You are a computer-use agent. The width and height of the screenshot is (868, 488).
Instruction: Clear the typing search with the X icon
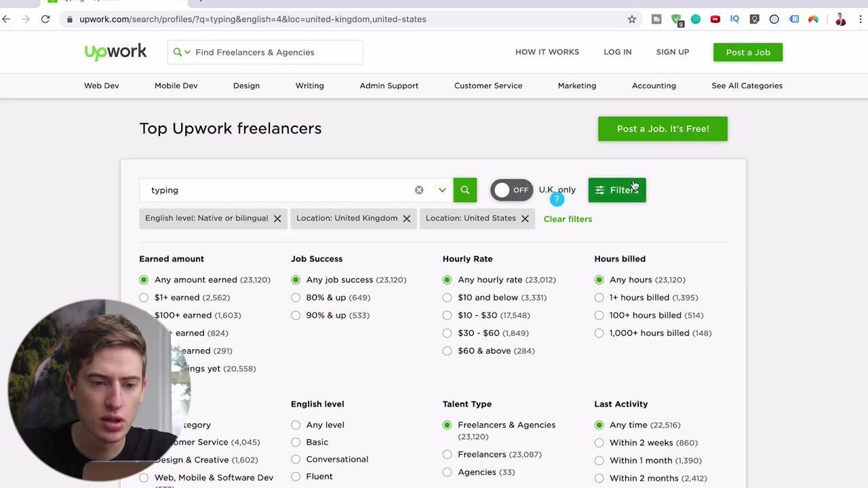tap(419, 190)
